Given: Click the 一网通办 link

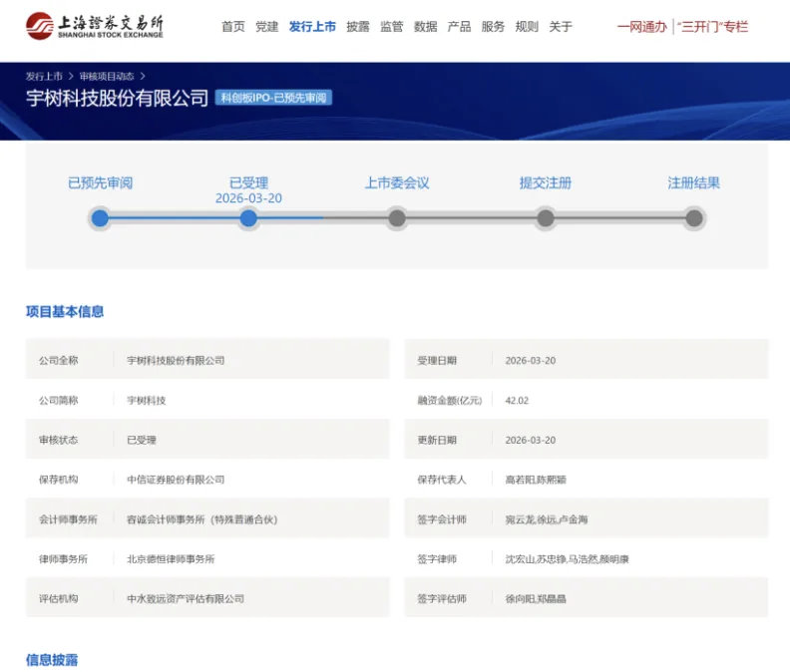Looking at the screenshot, I should pyautogui.click(x=642, y=27).
